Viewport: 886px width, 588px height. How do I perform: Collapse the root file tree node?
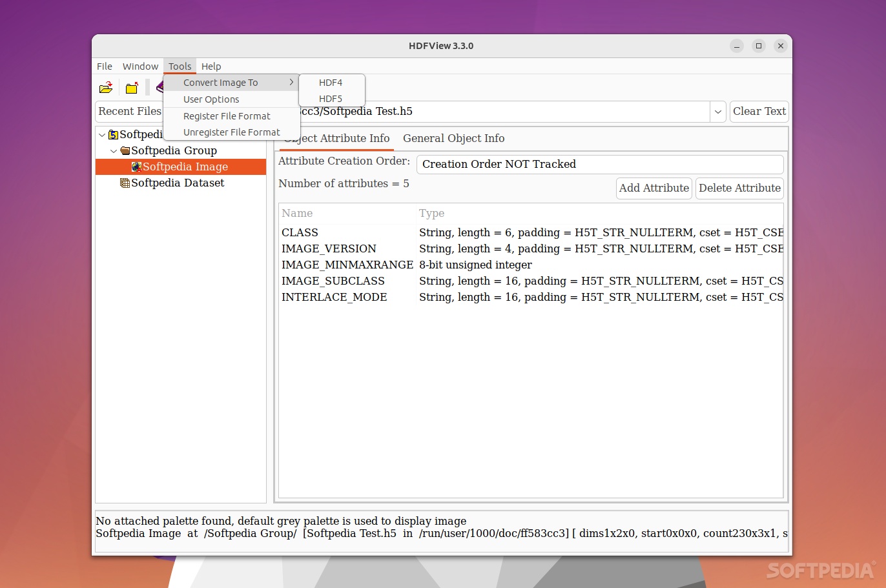[102, 134]
